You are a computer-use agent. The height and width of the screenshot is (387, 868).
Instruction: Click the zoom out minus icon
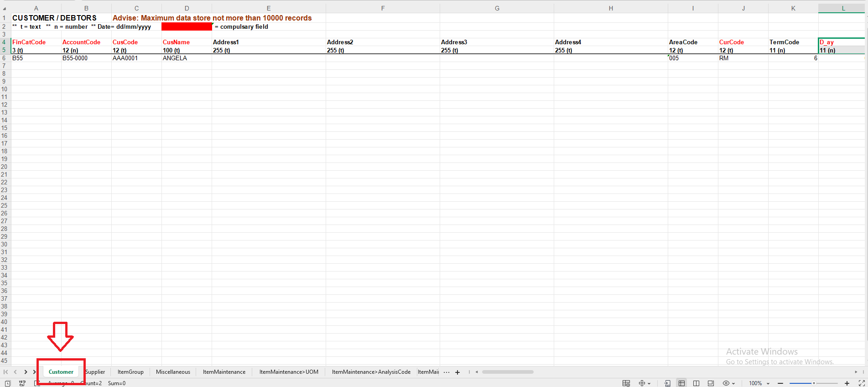780,383
